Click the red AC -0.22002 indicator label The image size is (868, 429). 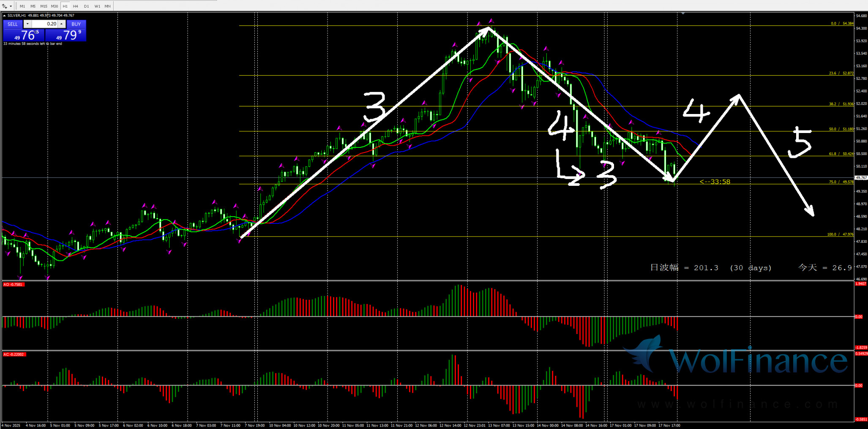click(14, 354)
